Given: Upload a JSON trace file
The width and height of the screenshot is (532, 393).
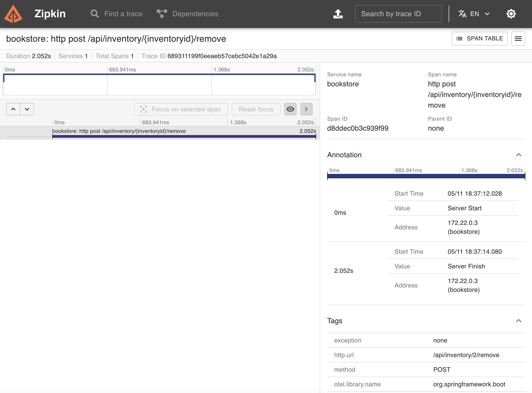Looking at the screenshot, I should [338, 14].
